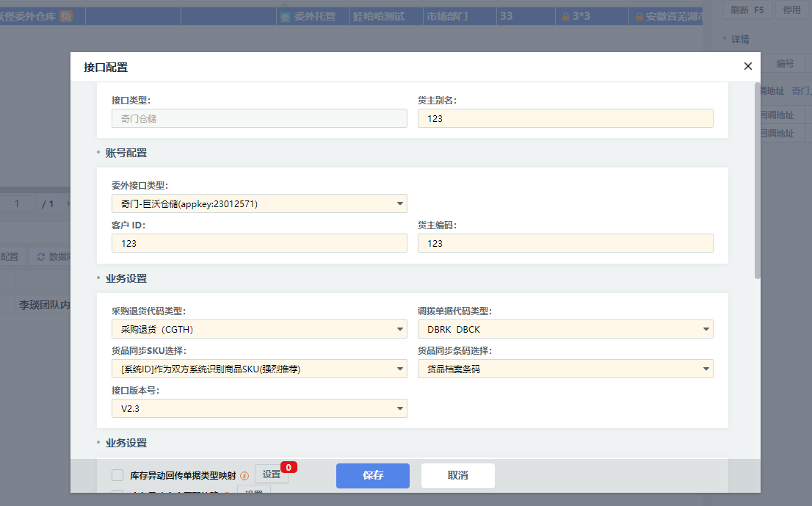Click the 取消 button
Viewport: 812px width, 506px height.
tap(457, 475)
